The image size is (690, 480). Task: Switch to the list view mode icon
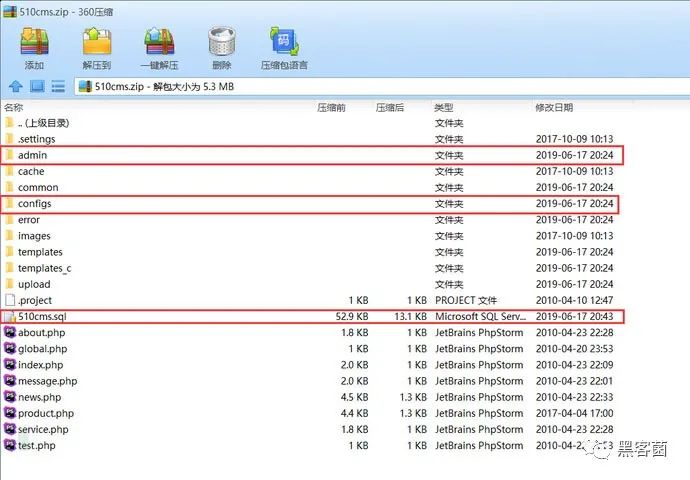[58, 87]
